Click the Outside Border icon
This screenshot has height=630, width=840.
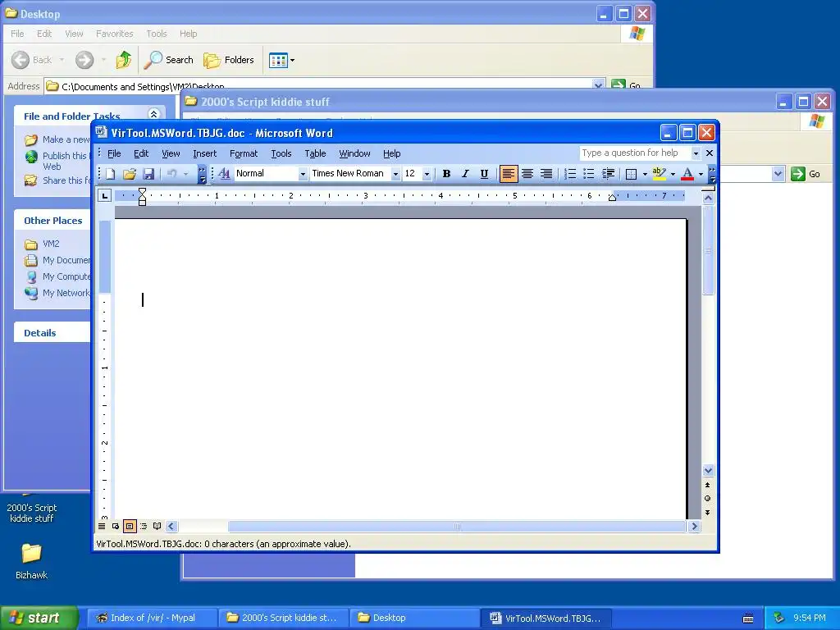click(x=632, y=174)
